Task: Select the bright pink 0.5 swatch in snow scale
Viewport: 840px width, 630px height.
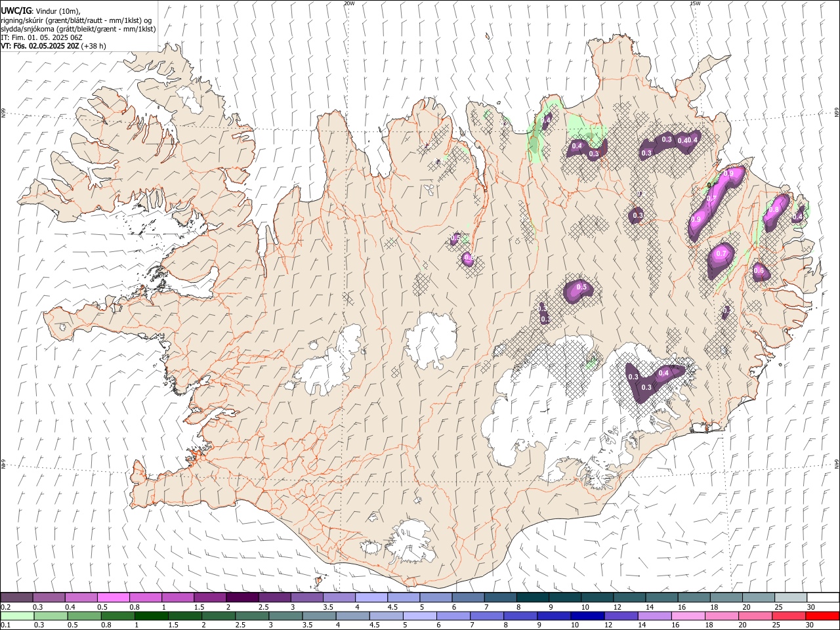Action: point(114,598)
